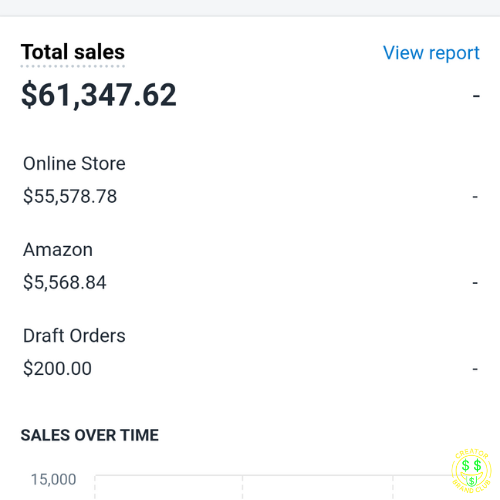500x500 pixels.
Task: Click the change dash beside total sales
Action: click(476, 96)
